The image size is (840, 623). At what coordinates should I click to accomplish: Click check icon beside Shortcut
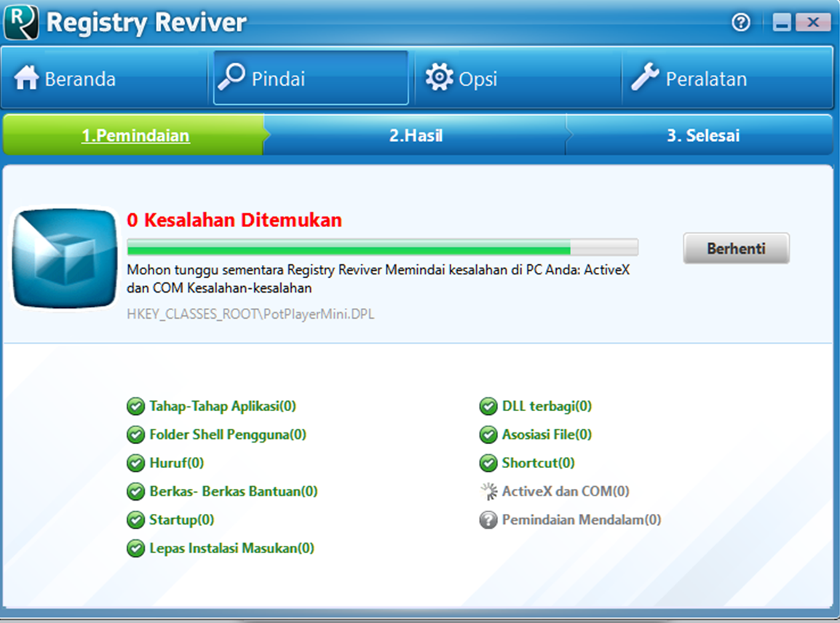click(x=488, y=464)
